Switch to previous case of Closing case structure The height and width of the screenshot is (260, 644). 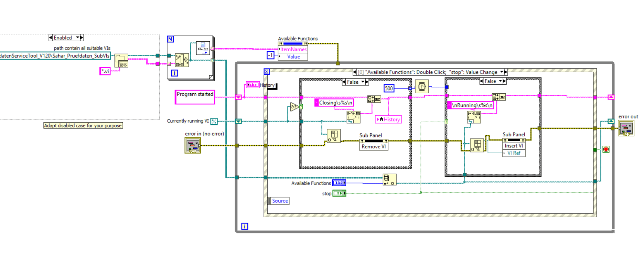click(x=344, y=82)
